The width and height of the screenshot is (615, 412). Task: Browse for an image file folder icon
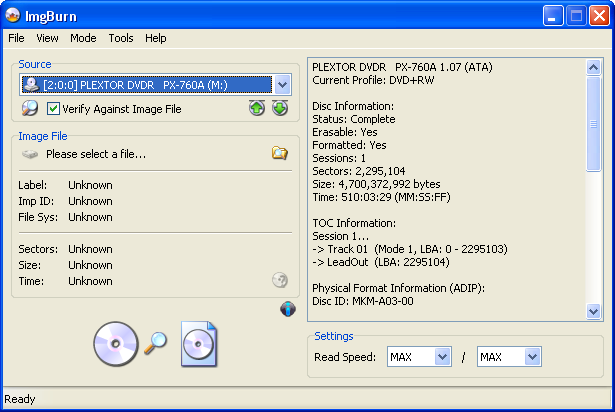click(x=280, y=153)
